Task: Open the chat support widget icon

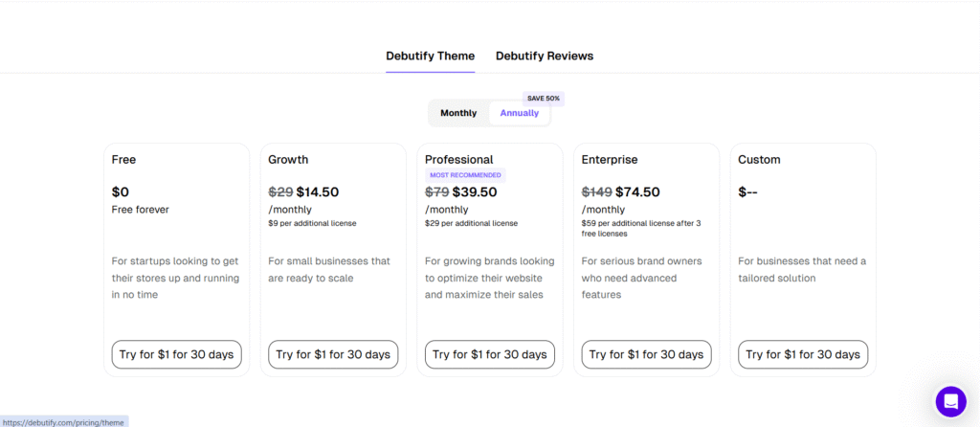Action: point(950,401)
